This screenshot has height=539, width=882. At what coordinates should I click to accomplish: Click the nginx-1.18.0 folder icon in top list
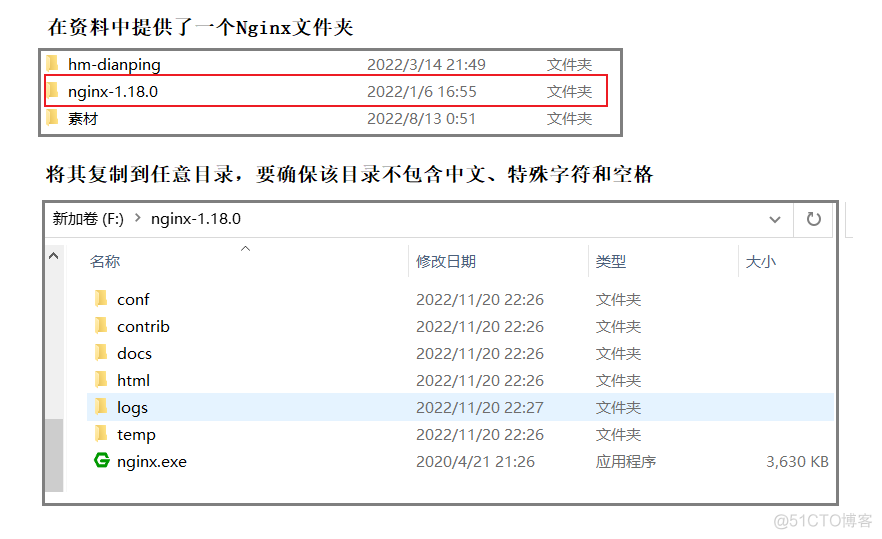tap(52, 91)
